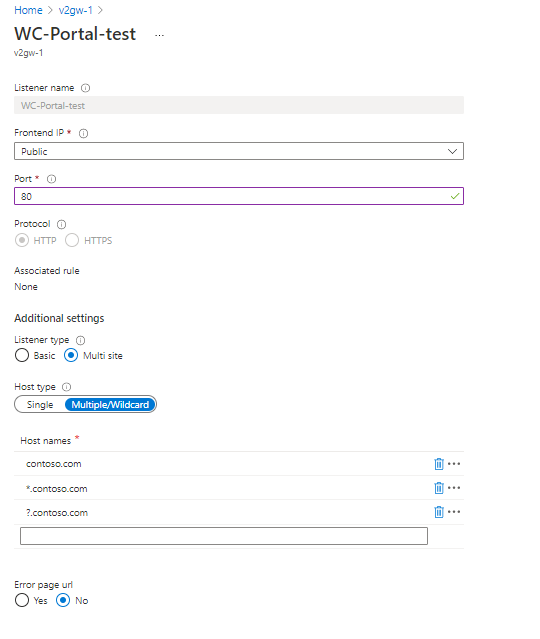Open more options for contoso.com row
The width and height of the screenshot is (540, 639).
(454, 464)
